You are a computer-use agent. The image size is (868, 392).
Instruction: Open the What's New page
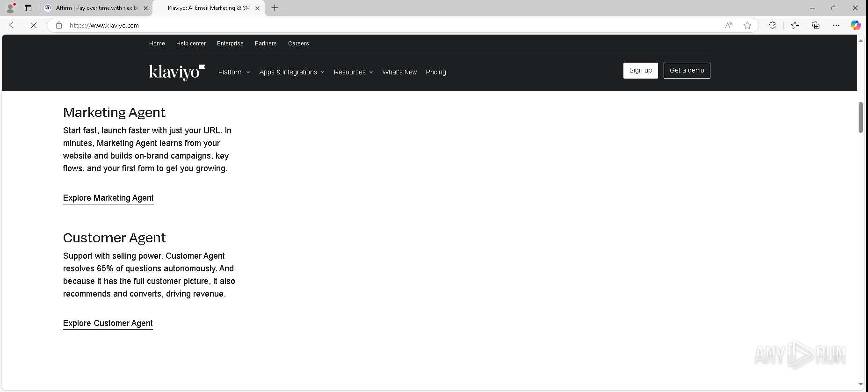399,72
